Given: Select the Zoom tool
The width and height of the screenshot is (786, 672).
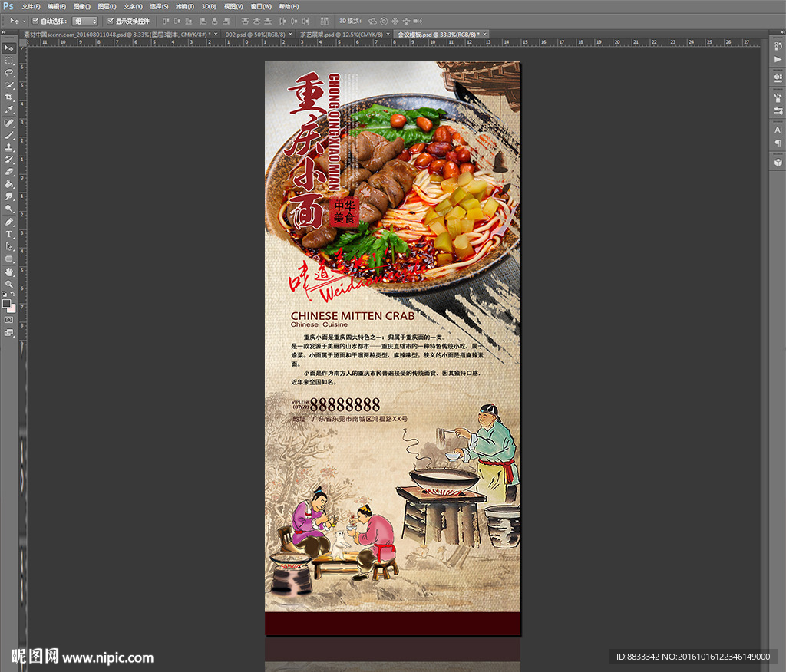Looking at the screenshot, I should pyautogui.click(x=9, y=284).
